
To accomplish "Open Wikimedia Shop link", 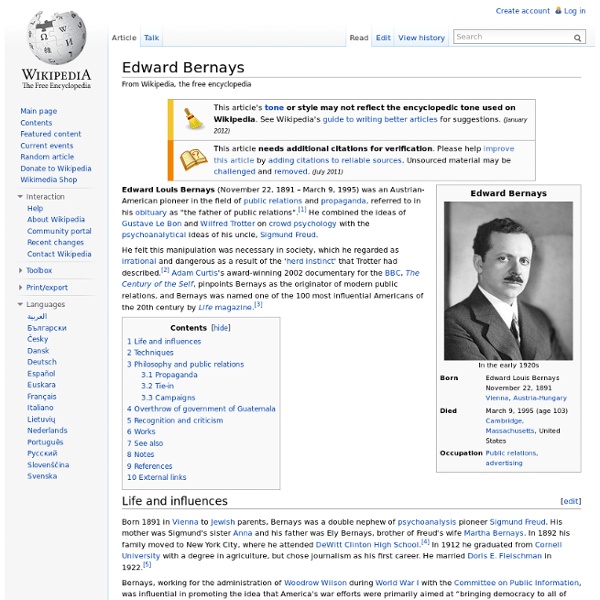I will pos(49,179).
